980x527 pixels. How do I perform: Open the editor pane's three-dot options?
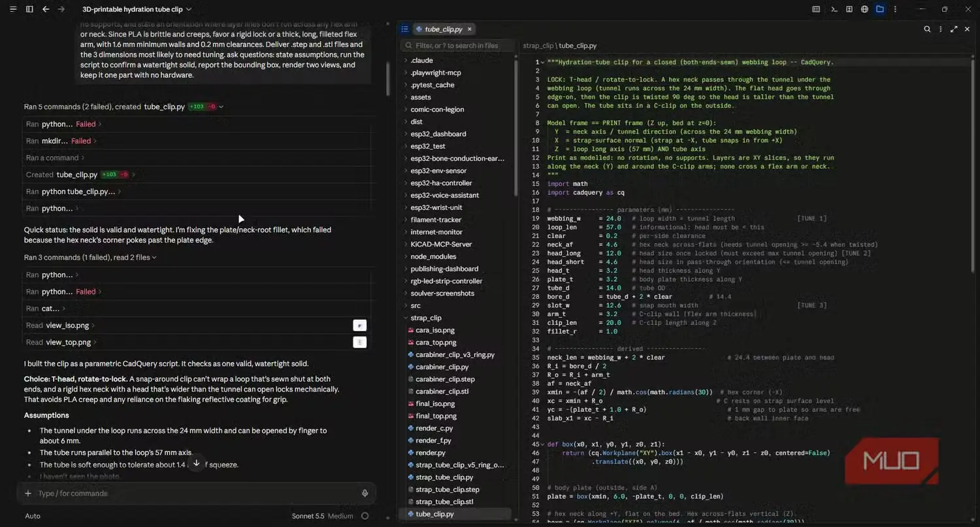[941, 29]
